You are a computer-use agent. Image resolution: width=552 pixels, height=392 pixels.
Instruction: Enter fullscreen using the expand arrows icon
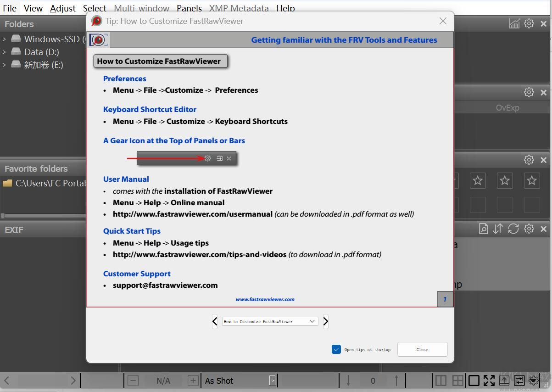click(x=489, y=381)
